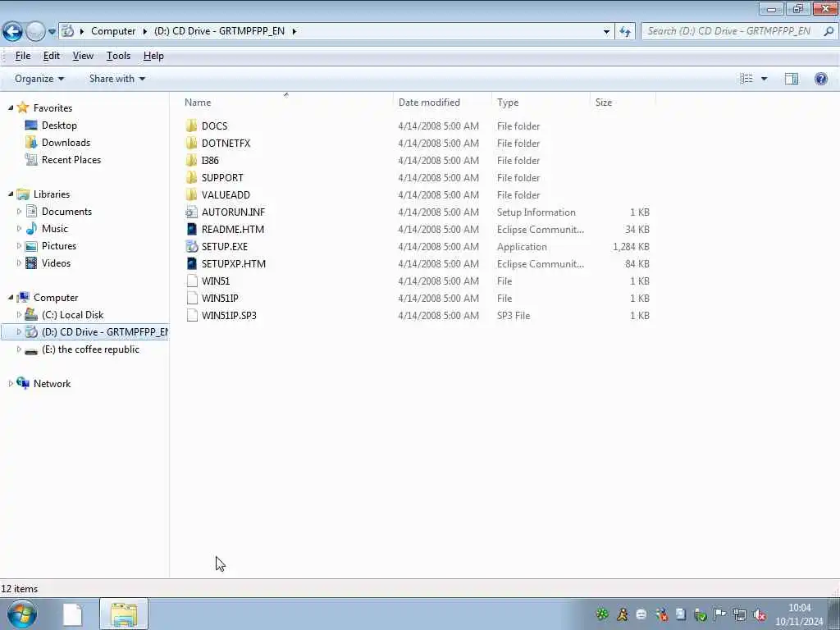Click the blank document taskbar icon

(72, 614)
